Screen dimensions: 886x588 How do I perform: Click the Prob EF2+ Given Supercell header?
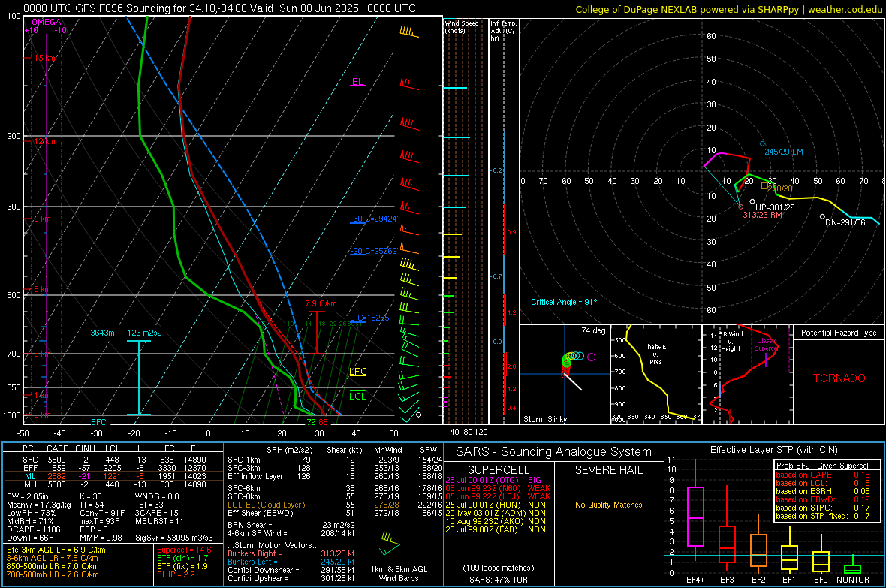(x=823, y=466)
